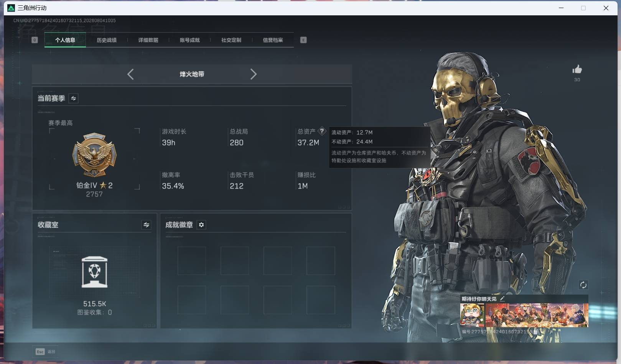Click the 515.5K collection value
Viewport: 621px width, 364px height.
tap(95, 304)
